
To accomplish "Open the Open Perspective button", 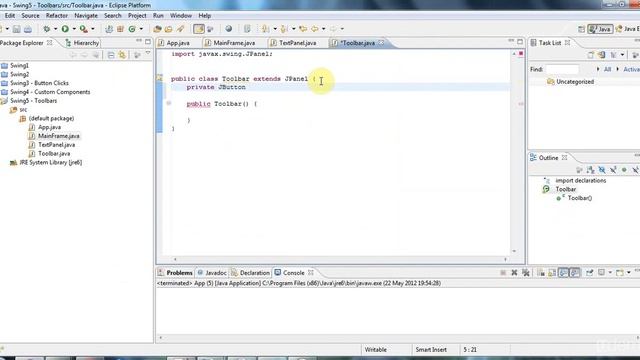I will (x=582, y=29).
